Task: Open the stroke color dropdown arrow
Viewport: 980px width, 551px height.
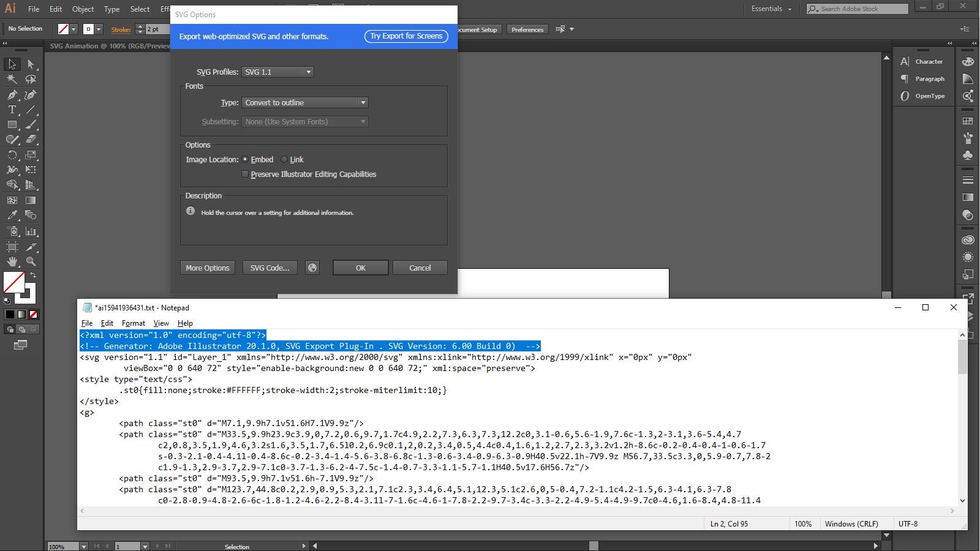Action: click(99, 29)
